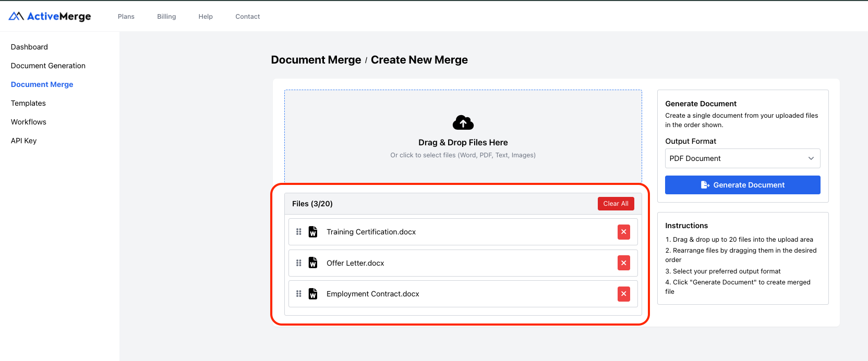The image size is (868, 361).
Task: Open the Output Format dropdown
Action: click(x=743, y=158)
